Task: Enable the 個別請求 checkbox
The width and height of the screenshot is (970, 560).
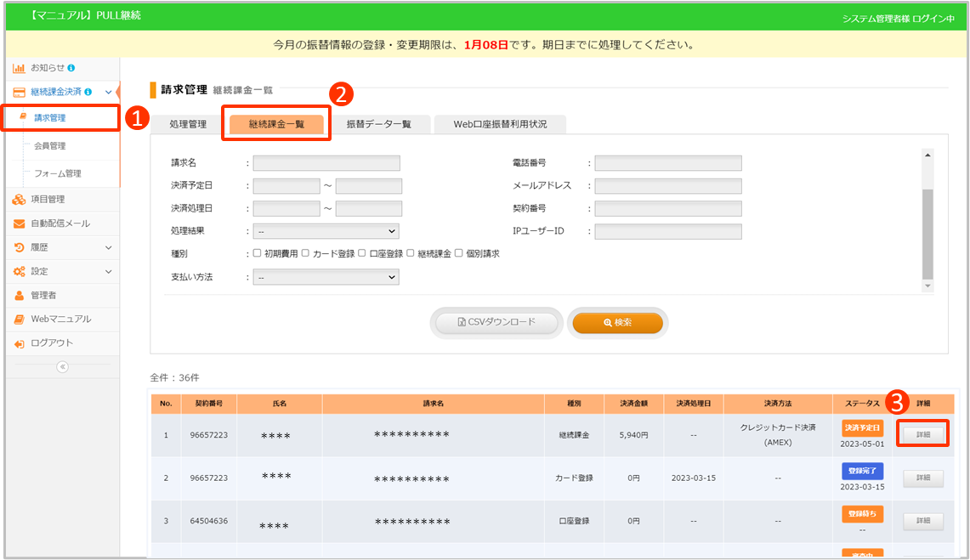Action: pyautogui.click(x=459, y=253)
